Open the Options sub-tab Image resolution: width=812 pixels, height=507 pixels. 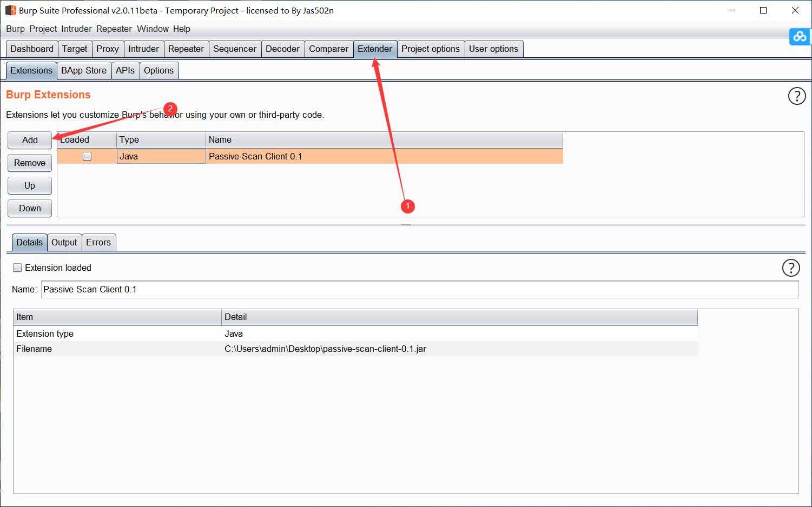(159, 70)
